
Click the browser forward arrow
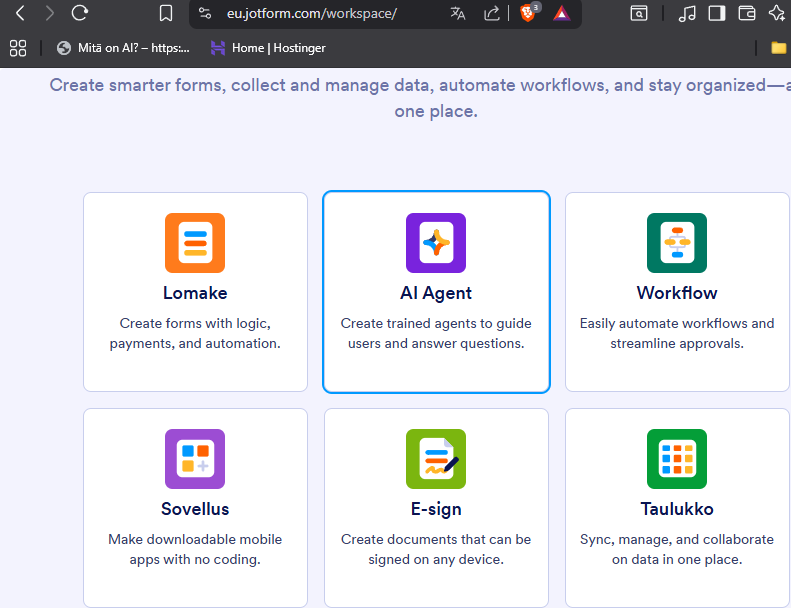pos(49,13)
